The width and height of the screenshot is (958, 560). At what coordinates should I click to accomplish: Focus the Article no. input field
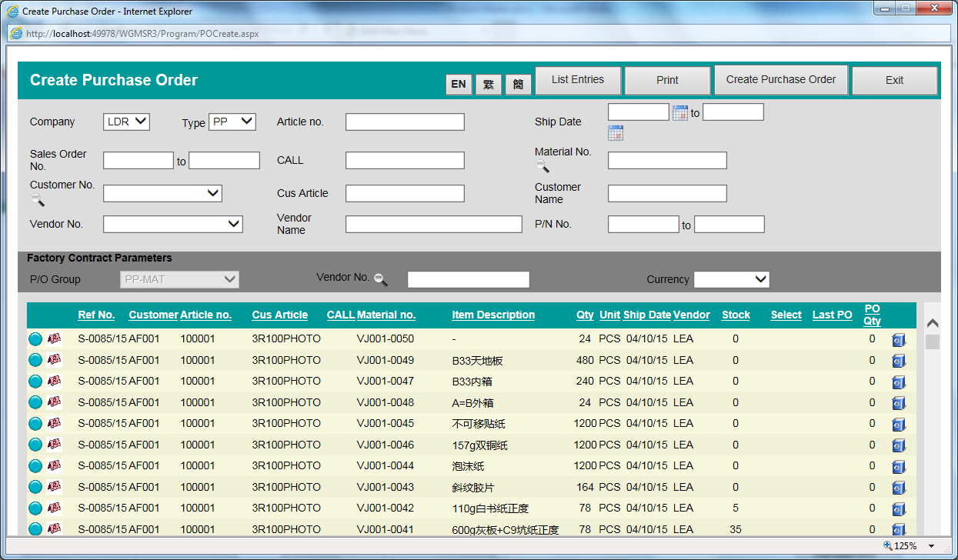click(405, 122)
